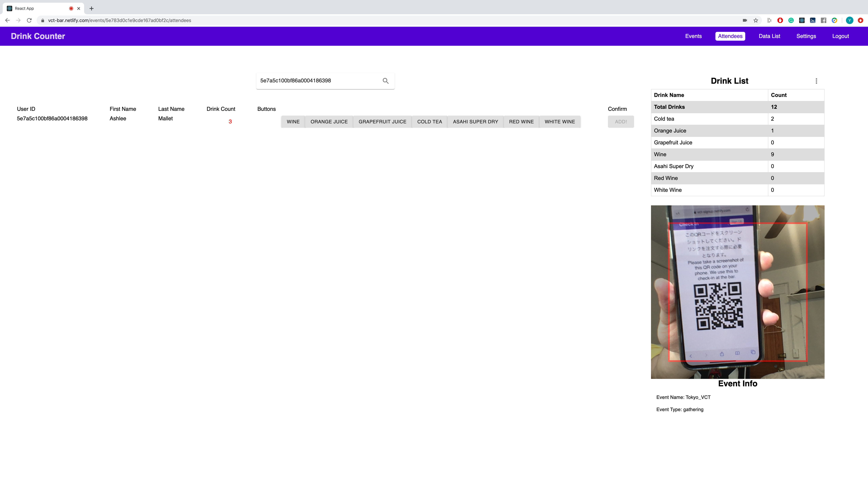The height and width of the screenshot is (488, 868).
Task: Reload the page
Action: point(29,20)
